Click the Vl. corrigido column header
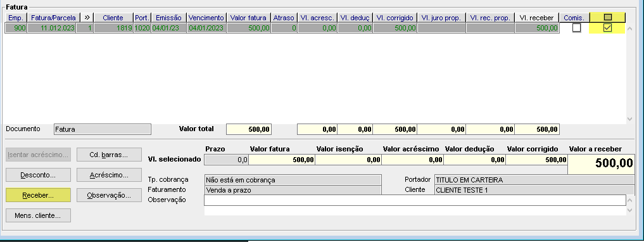The height and width of the screenshot is (242, 644). (x=395, y=18)
